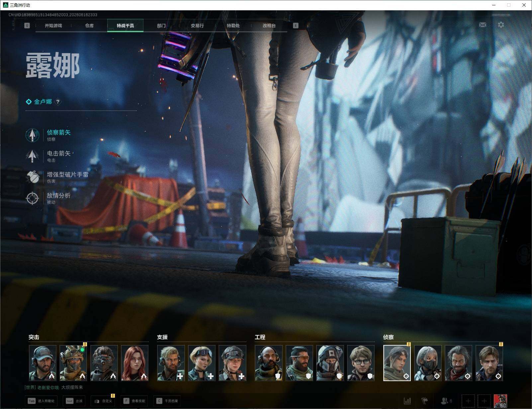Image resolution: width=532 pixels, height=409 pixels.
Task: Click the 支援 category heading
Action: click(162, 337)
